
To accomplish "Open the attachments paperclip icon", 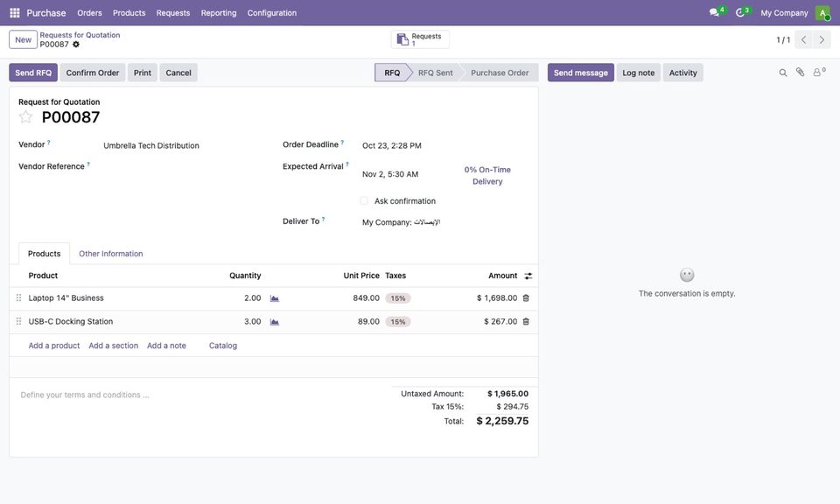I will coord(800,73).
